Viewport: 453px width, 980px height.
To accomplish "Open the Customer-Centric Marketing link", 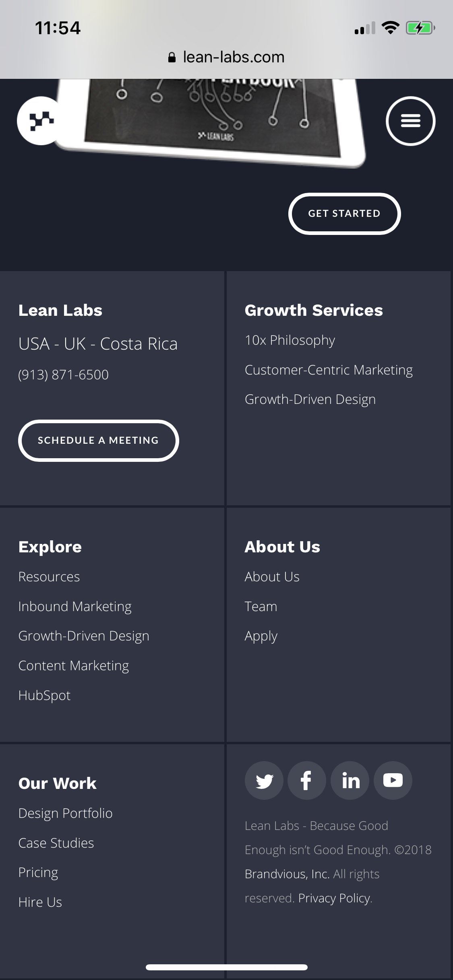I will pyautogui.click(x=329, y=369).
